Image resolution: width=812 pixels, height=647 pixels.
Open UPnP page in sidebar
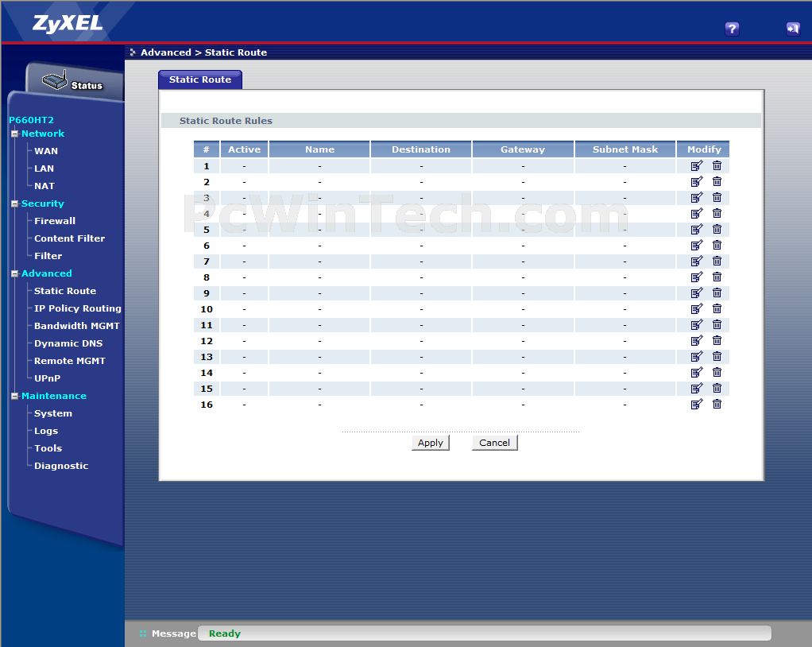[47, 378]
